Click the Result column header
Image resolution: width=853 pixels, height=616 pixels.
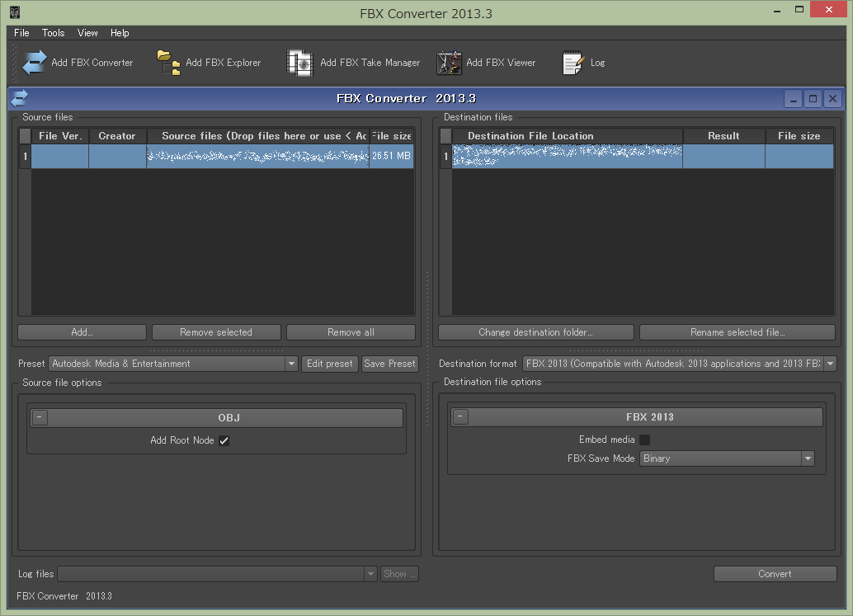click(x=723, y=136)
